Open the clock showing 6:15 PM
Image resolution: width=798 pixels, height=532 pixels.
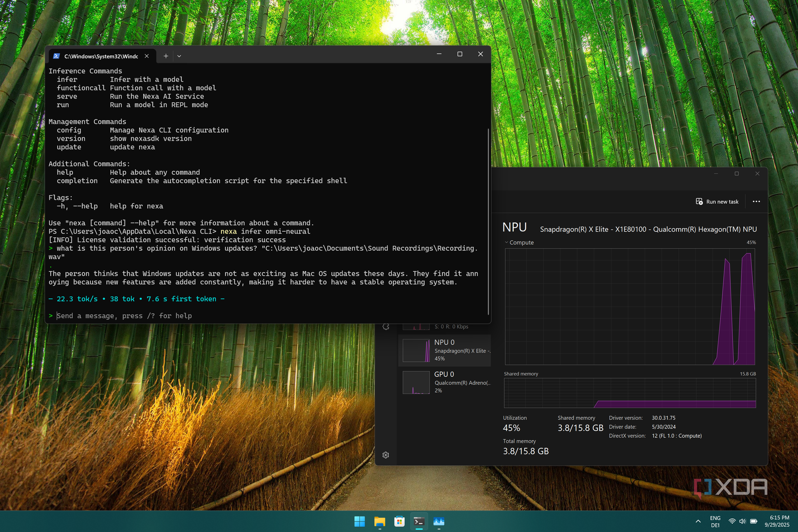pos(777,521)
